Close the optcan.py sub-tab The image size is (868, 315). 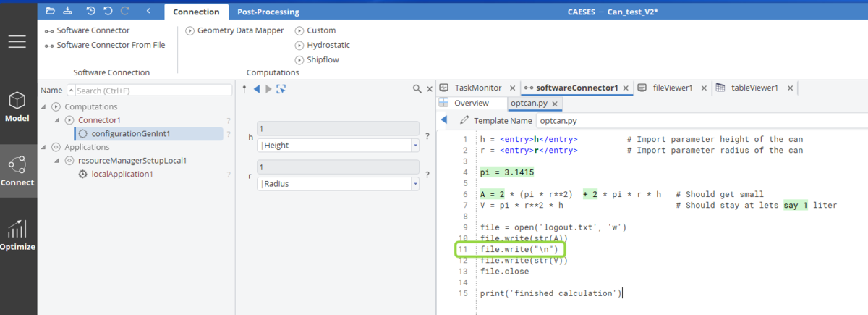(x=556, y=104)
